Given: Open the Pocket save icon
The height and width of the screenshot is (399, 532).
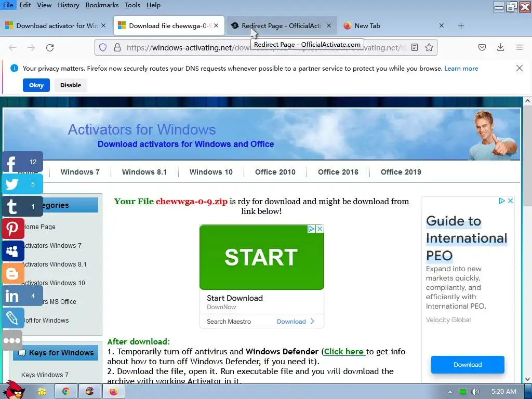Looking at the screenshot, I should point(482,47).
